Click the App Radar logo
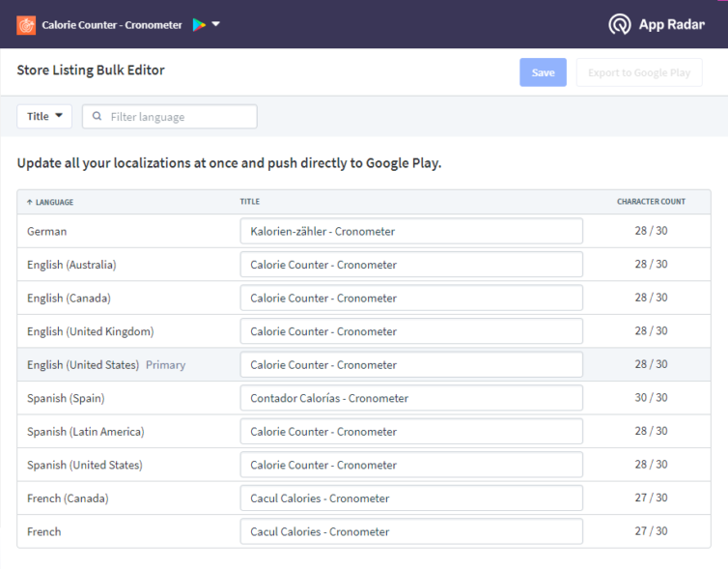728x569 pixels. tap(656, 24)
